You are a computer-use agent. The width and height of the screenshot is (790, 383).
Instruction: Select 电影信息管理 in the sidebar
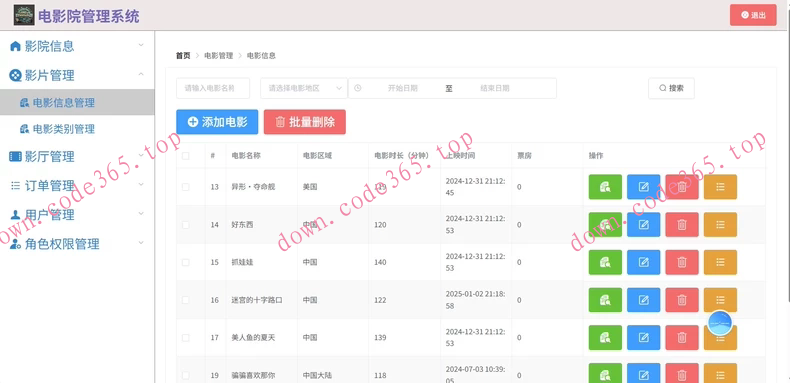77,103
